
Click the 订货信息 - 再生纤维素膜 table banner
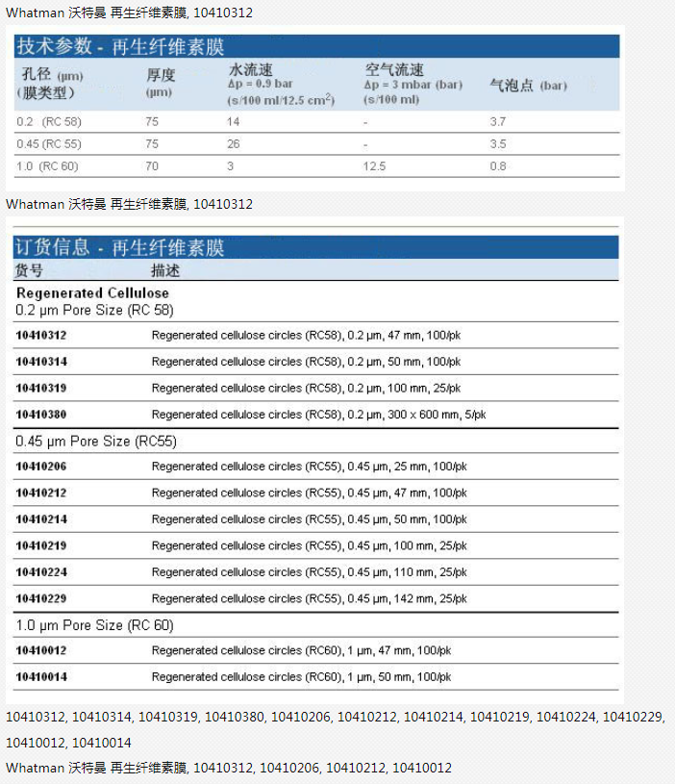click(315, 247)
